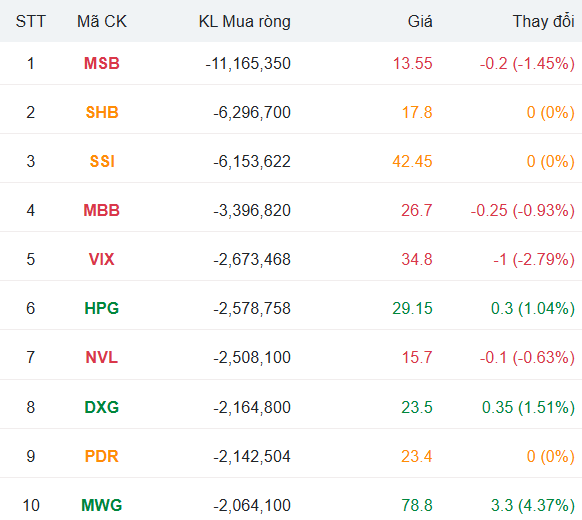Screen dimensions: 582x520
Task: Click the SSI price 42.45
Action: pyautogui.click(x=412, y=161)
